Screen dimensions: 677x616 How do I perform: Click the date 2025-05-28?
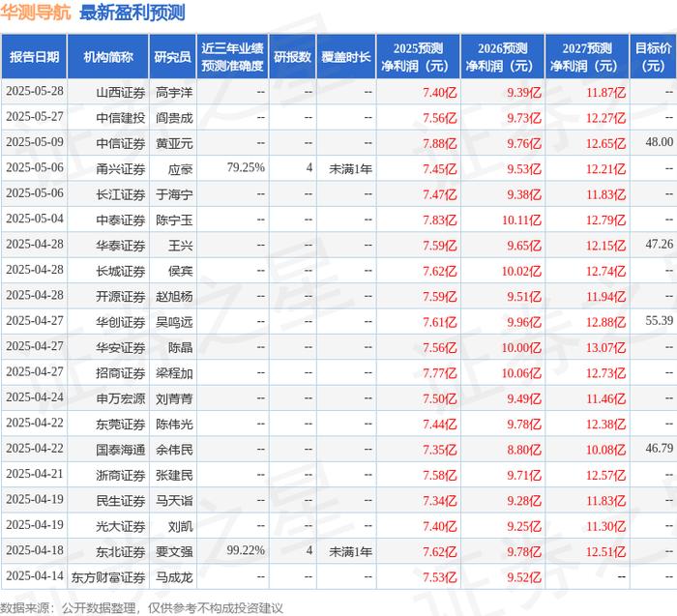click(35, 91)
